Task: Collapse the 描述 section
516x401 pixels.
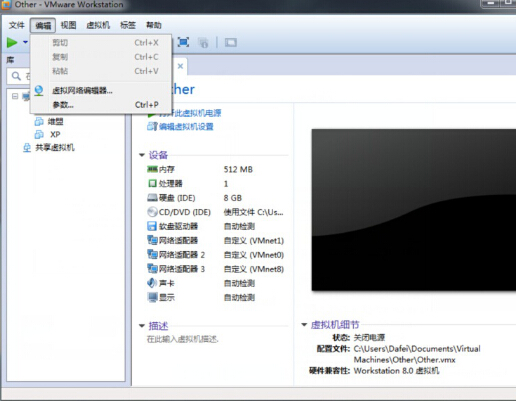Action: pyautogui.click(x=142, y=326)
